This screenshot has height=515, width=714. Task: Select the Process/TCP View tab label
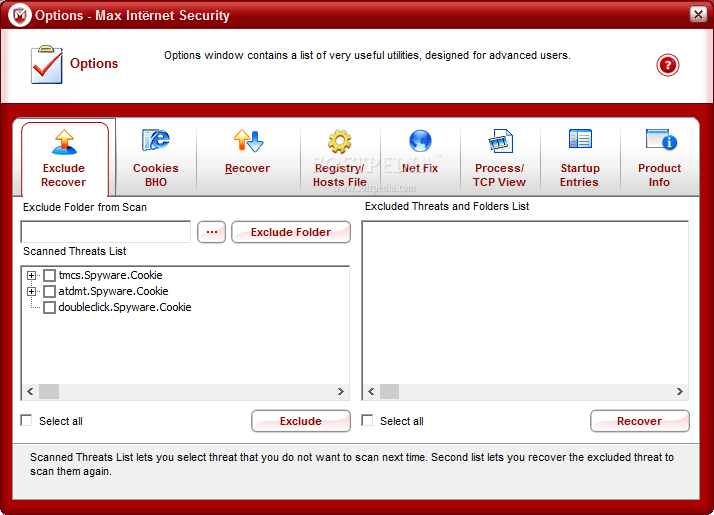point(500,175)
